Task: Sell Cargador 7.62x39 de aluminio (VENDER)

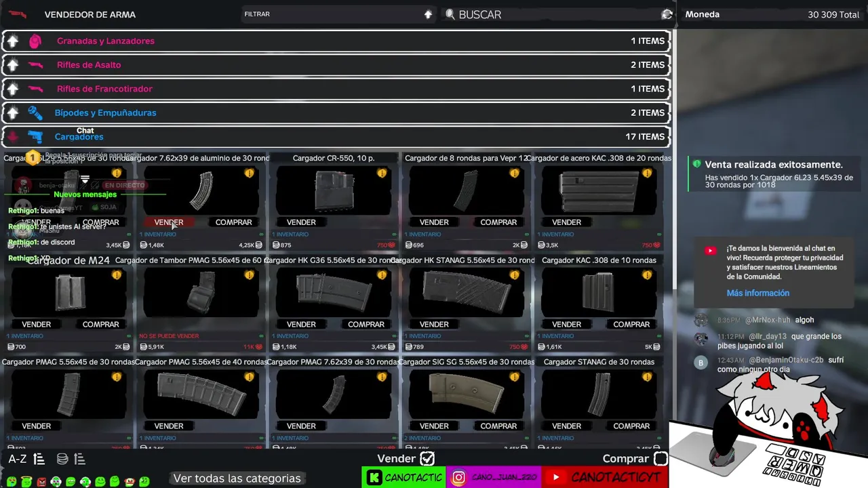Action: 169,222
